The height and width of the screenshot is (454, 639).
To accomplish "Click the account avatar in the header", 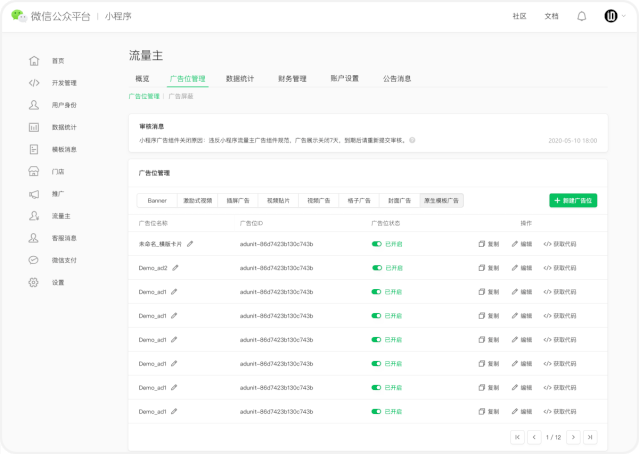I will click(x=610, y=16).
